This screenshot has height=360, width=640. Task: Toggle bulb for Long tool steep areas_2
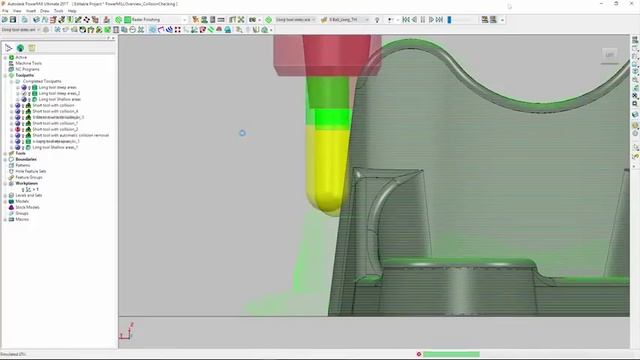point(24,93)
